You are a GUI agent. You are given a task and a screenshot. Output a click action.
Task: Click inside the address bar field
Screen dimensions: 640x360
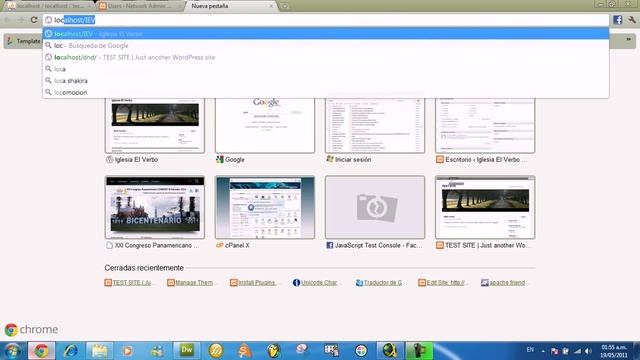[x=326, y=20]
